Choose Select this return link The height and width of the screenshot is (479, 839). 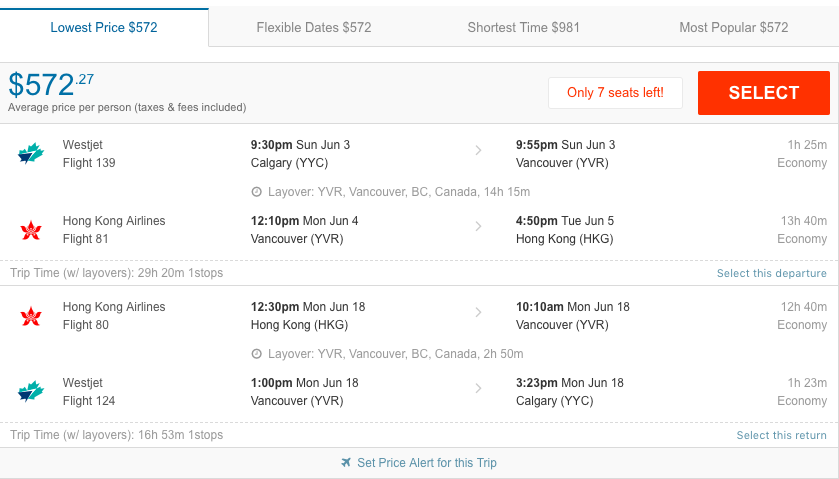coord(781,435)
